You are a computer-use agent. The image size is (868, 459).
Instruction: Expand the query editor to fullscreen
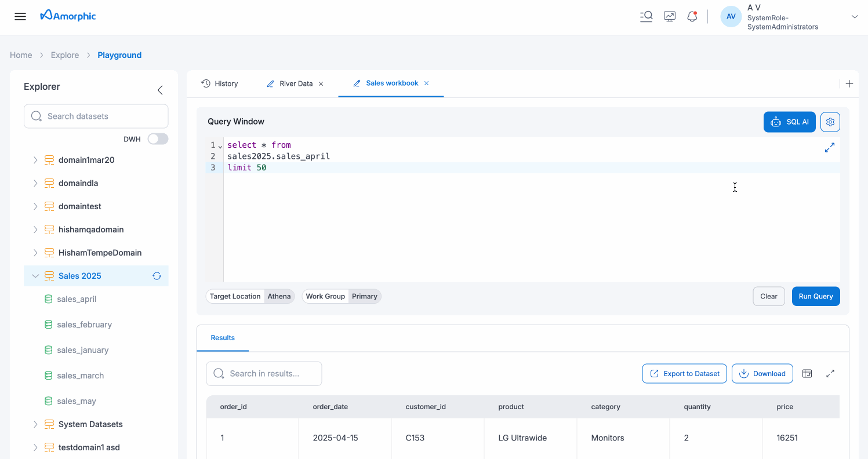pyautogui.click(x=829, y=148)
